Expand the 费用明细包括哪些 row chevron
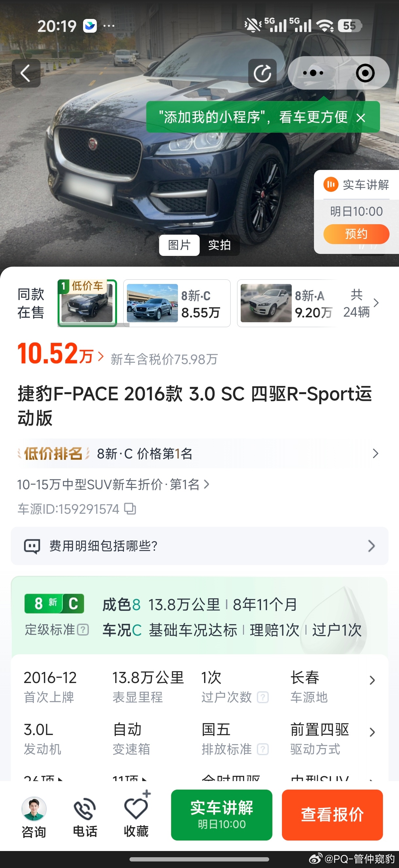This screenshot has width=399, height=868. point(371,546)
